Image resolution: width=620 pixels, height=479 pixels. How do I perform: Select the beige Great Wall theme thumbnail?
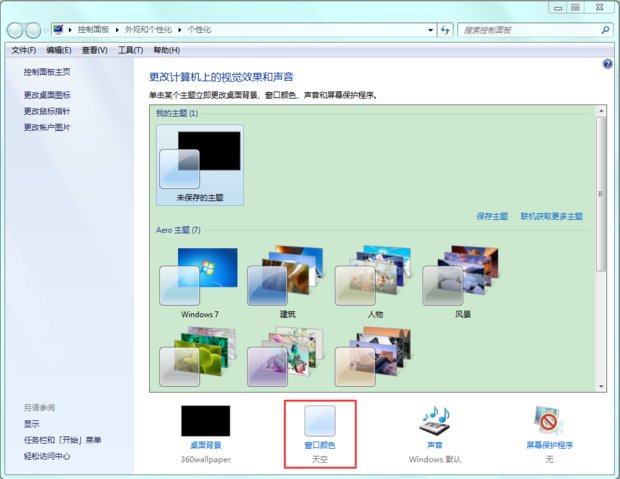tap(374, 357)
